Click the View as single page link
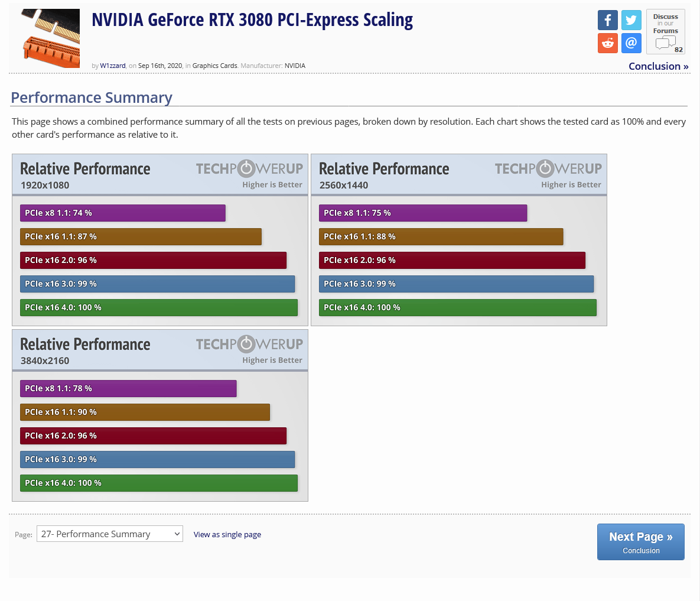The image size is (700, 601). coord(227,535)
